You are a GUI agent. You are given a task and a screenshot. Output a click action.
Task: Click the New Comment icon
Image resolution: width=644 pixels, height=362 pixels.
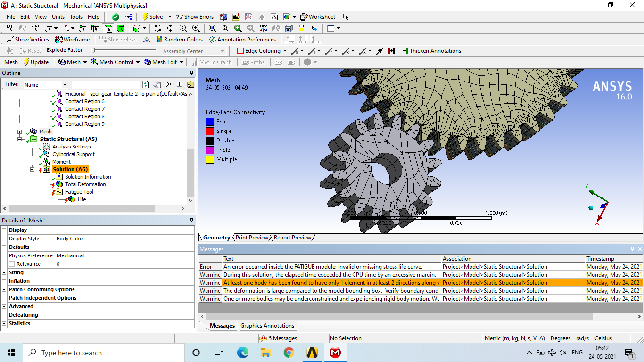pos(236,17)
